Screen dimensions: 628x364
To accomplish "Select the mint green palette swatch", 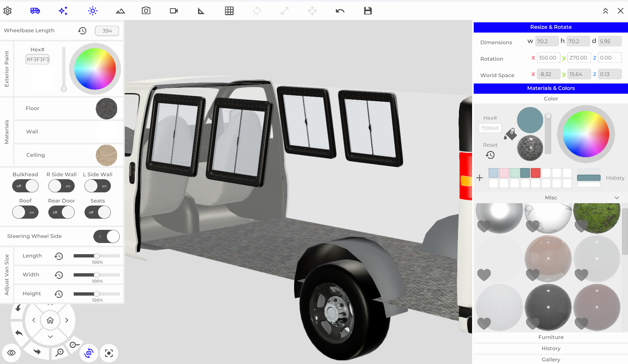I will pyautogui.click(x=515, y=173).
